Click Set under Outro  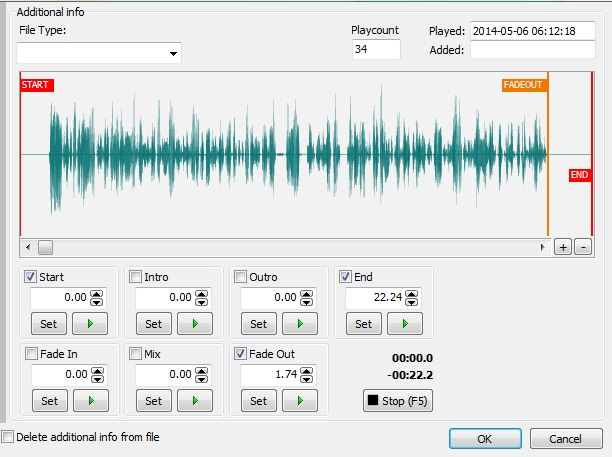coord(258,324)
